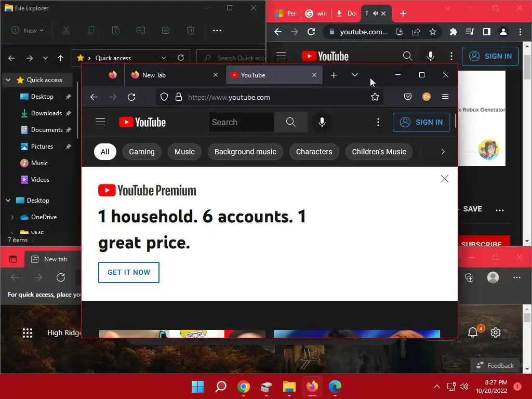Mute tab audio in Chrome YouTube tab
Viewport: 532px width, 399px height.
pos(375,14)
